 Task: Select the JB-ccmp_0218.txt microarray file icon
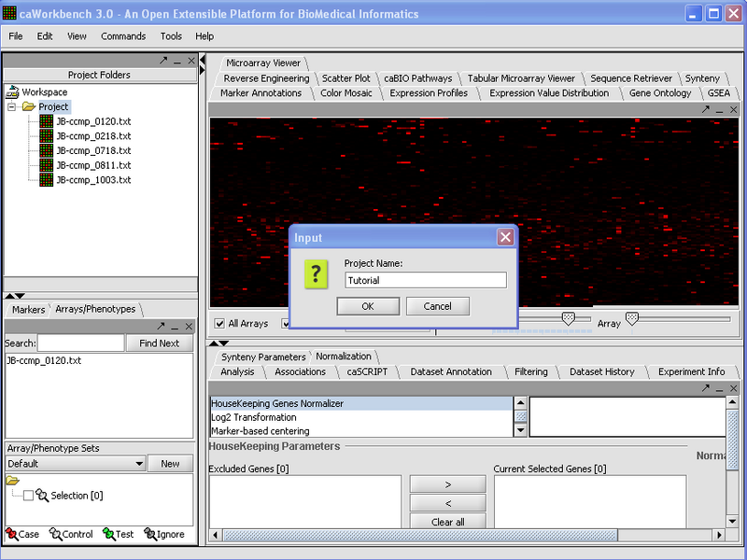pos(46,135)
